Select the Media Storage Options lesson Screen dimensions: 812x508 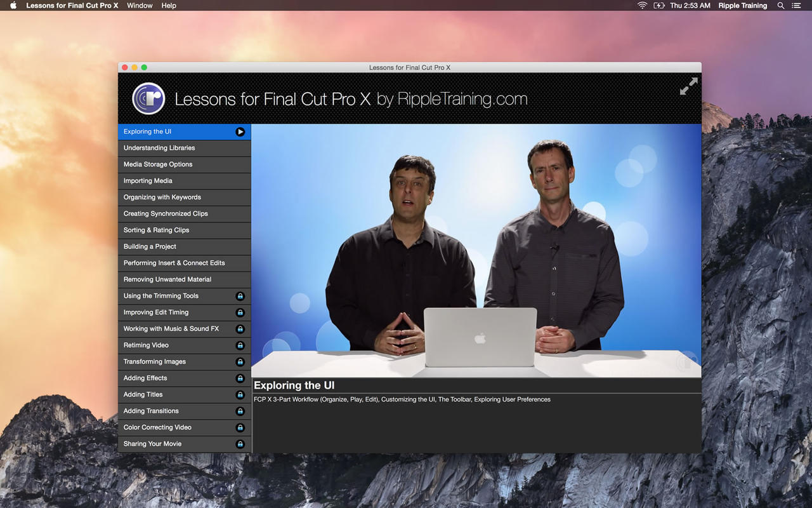(x=185, y=164)
